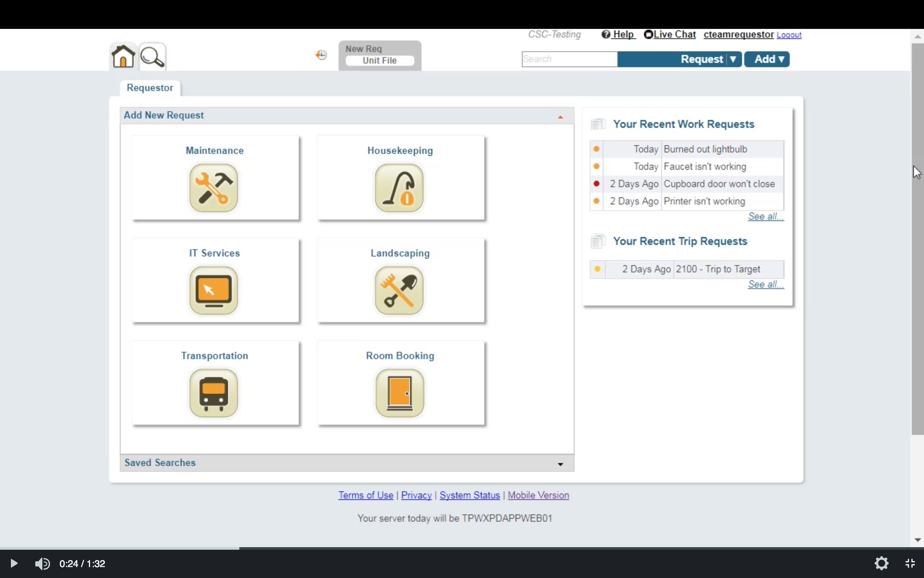Click the Home house icon
The height and width of the screenshot is (578, 924).
click(x=123, y=56)
